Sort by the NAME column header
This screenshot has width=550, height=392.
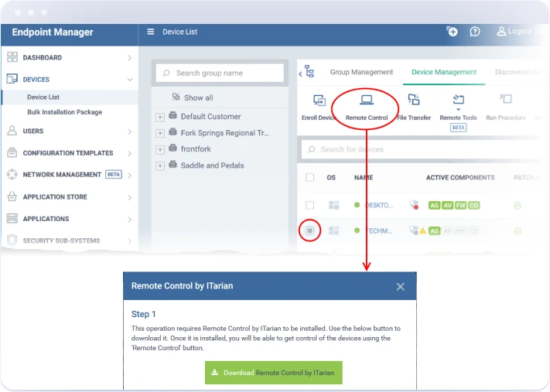pos(364,177)
